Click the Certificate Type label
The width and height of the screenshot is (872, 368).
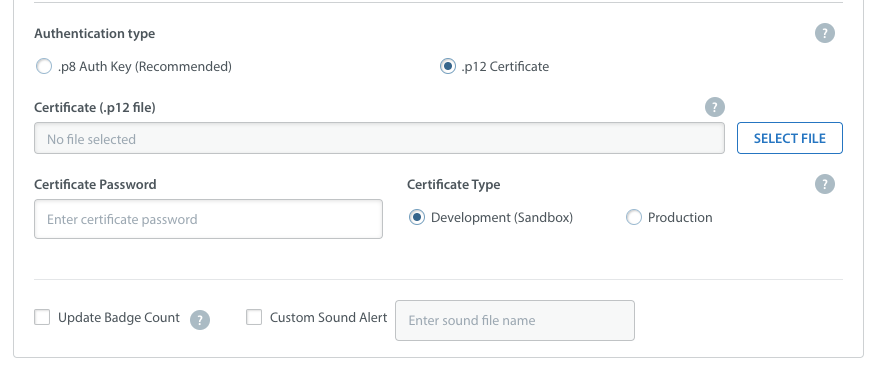(x=453, y=185)
